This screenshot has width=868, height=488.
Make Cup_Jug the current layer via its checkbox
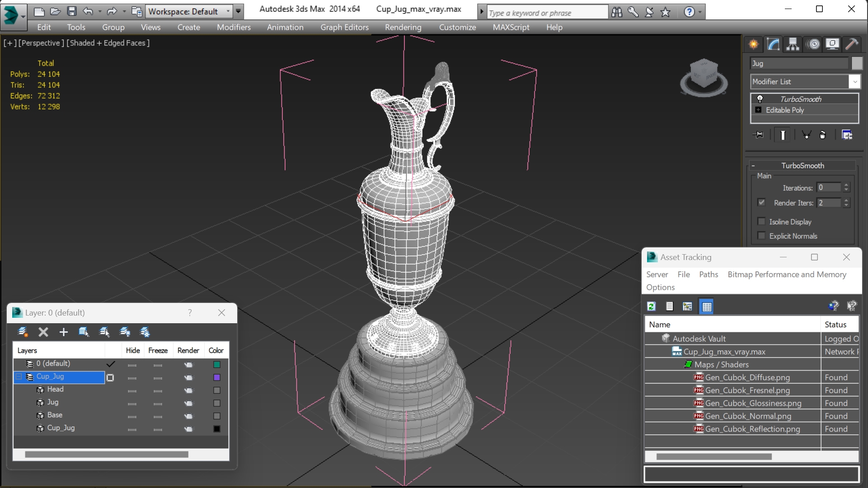[x=110, y=377]
